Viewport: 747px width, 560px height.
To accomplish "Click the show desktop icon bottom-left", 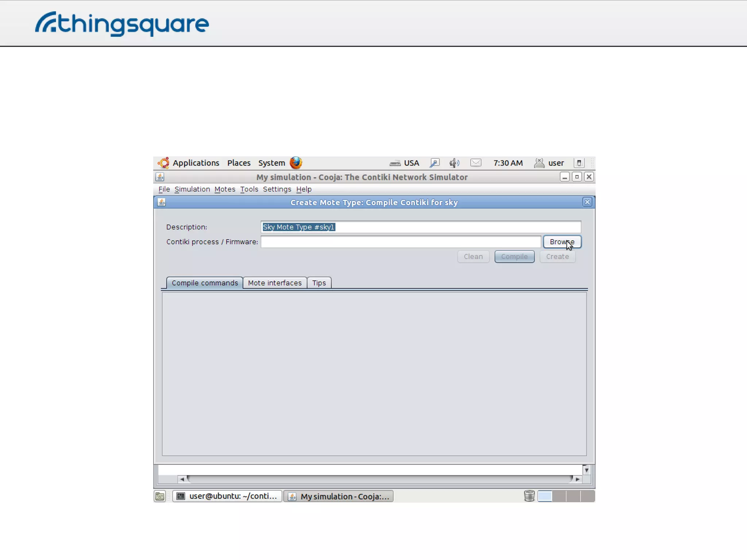I will [x=160, y=496].
